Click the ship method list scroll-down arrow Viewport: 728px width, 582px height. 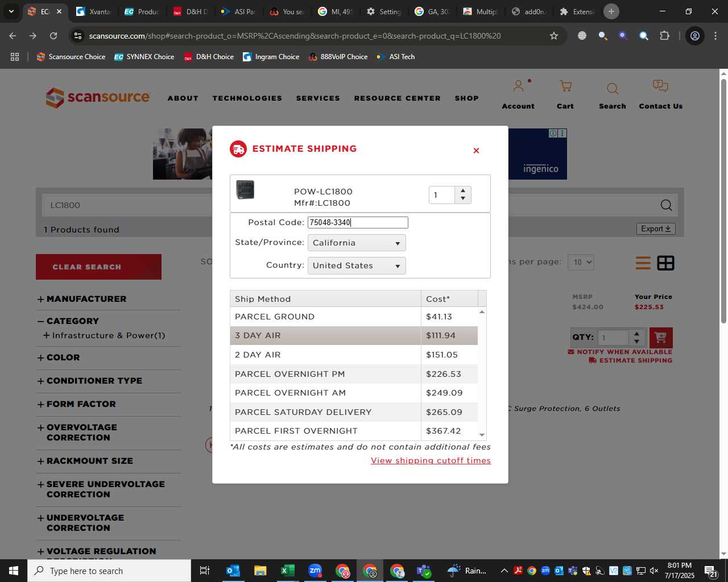click(482, 435)
